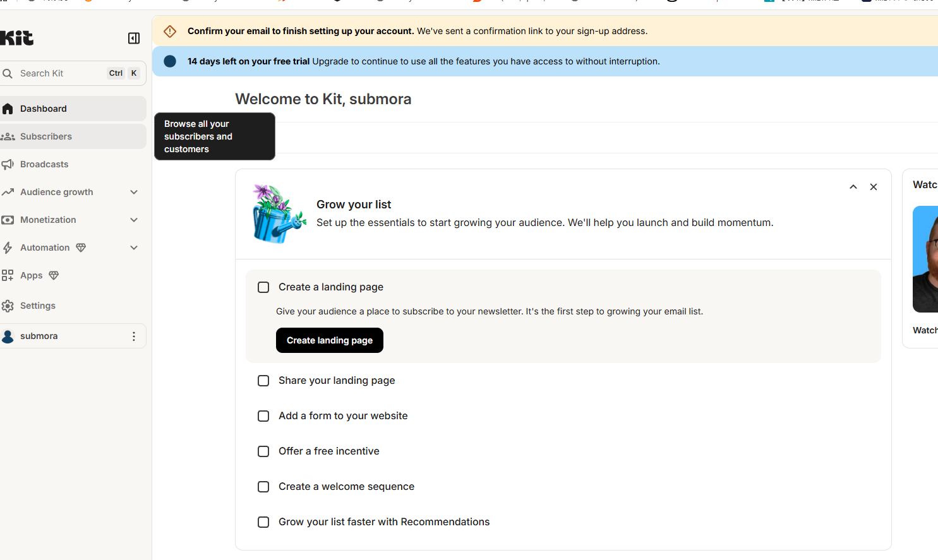Check the Share your landing page checkbox
Viewport: 938px width, 560px height.
(263, 381)
